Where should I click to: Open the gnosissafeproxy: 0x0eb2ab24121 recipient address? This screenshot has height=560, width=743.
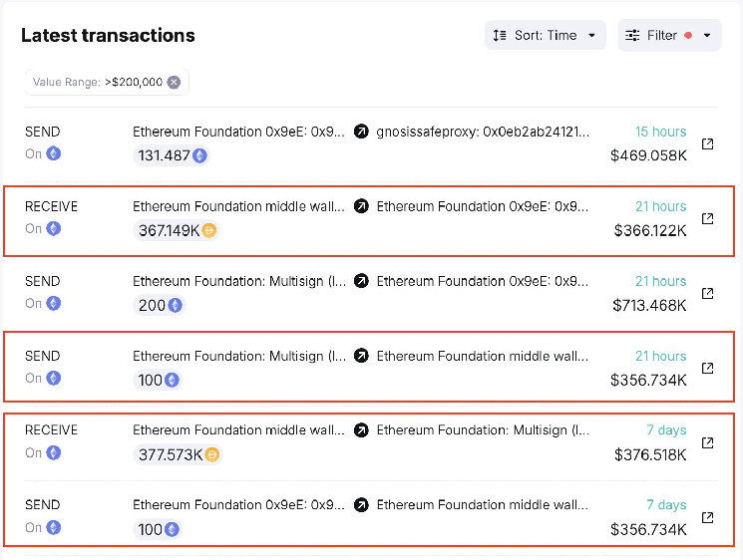tap(483, 132)
